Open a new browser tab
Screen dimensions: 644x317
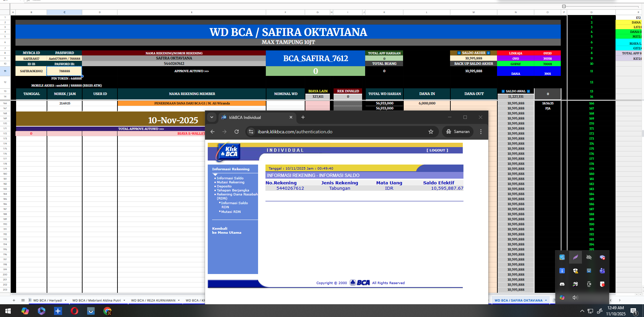click(303, 117)
